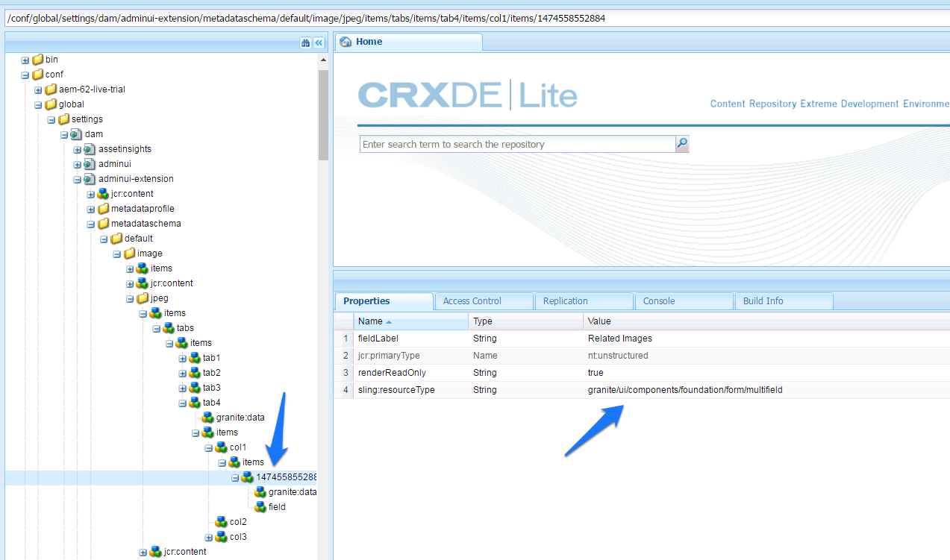Viewport: 950px width, 560px height.
Task: Select the conf folder icon
Action: 38,75
